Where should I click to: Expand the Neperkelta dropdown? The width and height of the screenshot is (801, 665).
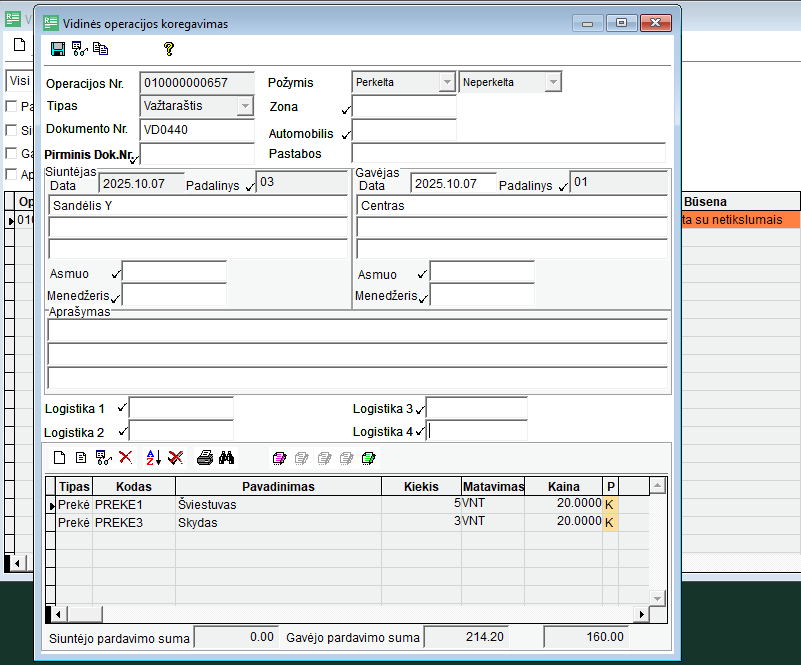click(x=552, y=82)
